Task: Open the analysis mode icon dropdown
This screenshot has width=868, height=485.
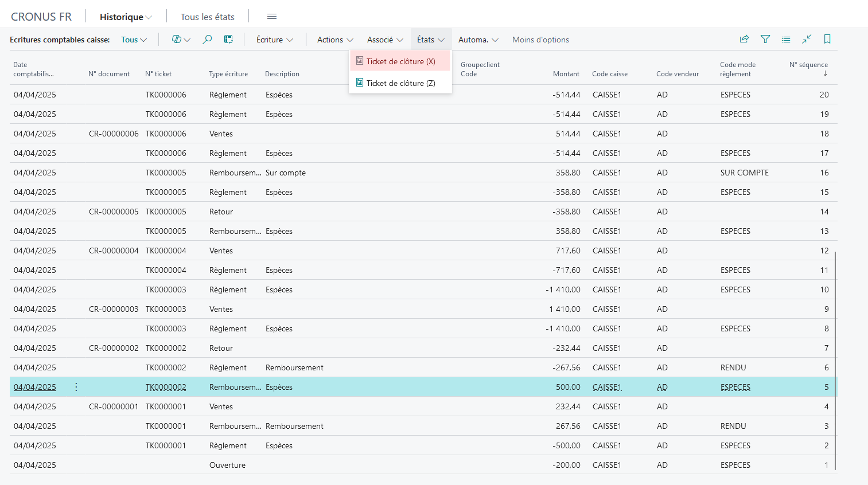Action: tap(181, 40)
